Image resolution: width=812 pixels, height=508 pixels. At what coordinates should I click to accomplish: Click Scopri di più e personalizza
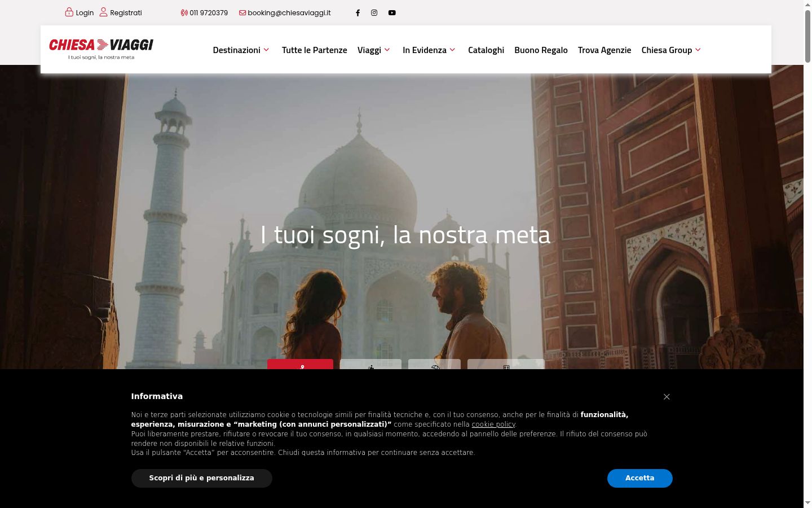click(202, 478)
